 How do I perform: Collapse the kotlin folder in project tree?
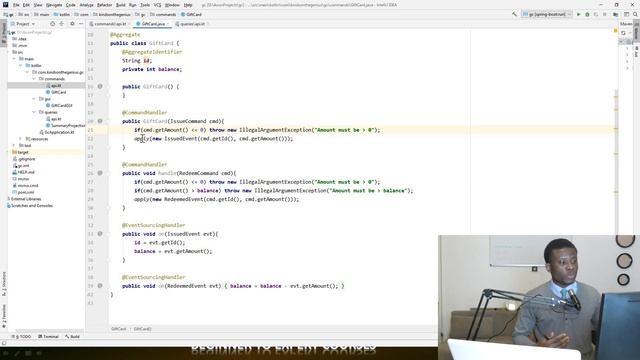[x=21, y=65]
